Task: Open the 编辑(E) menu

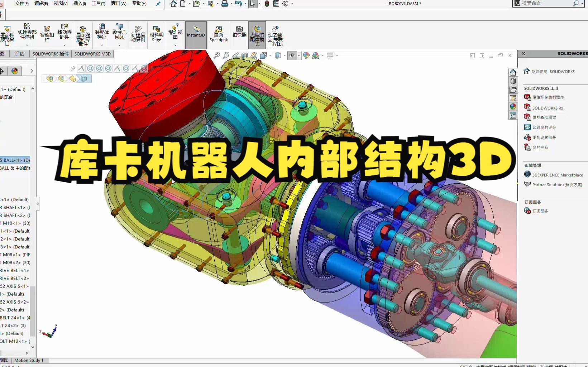Action: pos(41,3)
